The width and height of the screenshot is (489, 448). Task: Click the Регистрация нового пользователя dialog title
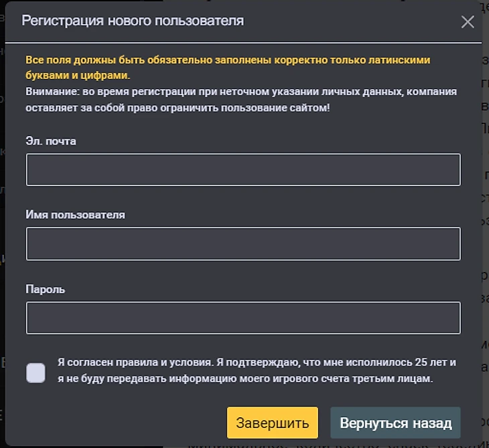point(133,21)
